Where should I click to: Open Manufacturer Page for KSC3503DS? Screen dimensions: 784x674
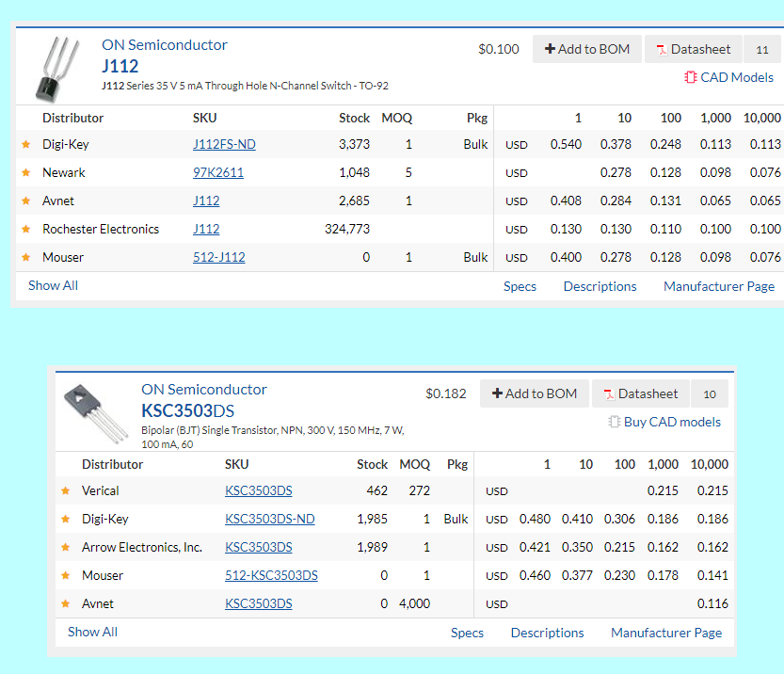pyautogui.click(x=666, y=633)
